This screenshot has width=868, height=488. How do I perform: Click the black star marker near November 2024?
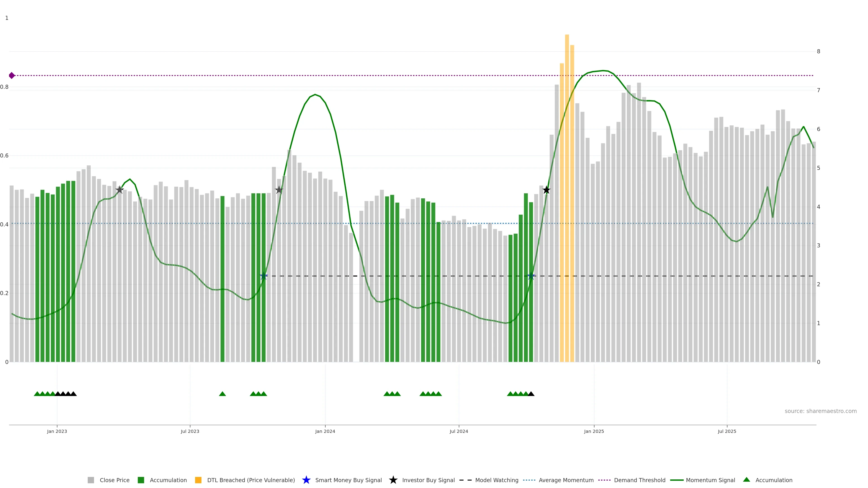pos(546,190)
